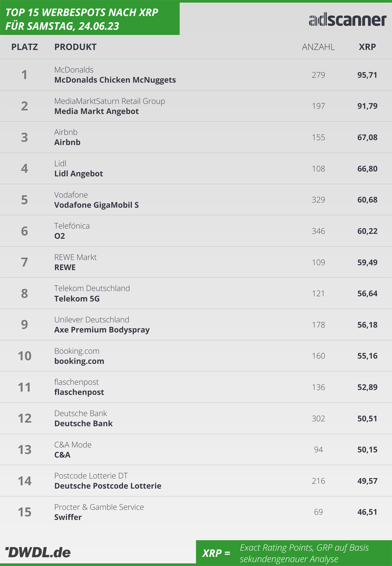Click the adscanner logo
Screen dimensions: 392x566
pos(348,20)
